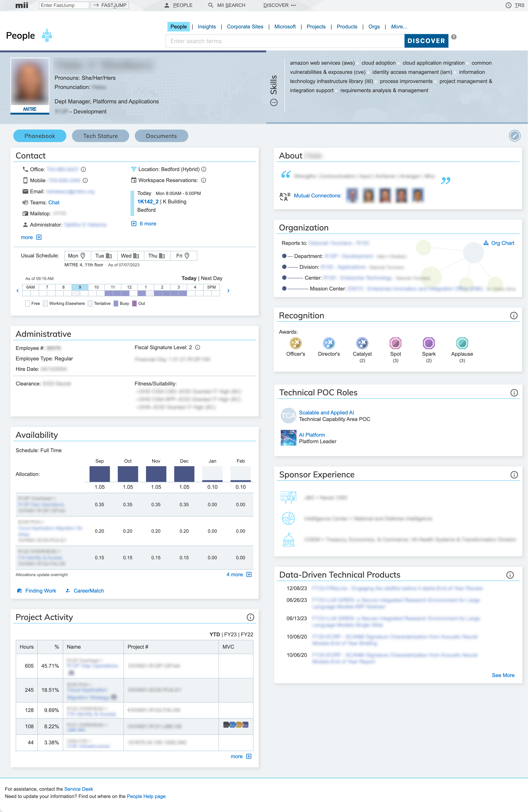The image size is (529, 812).
Task: Open Scalable and Applied AI link
Action: pos(326,413)
